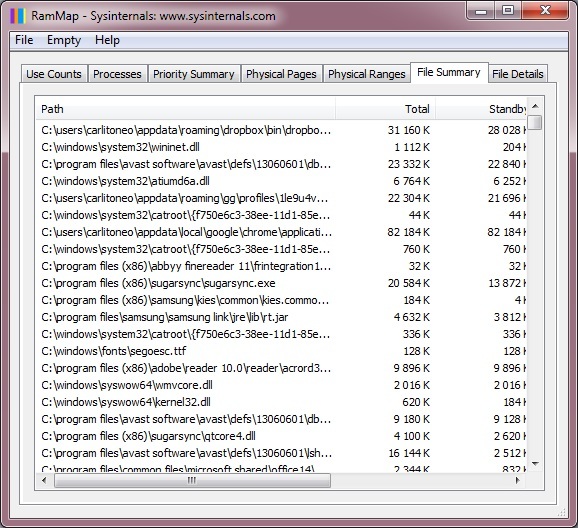Viewport: 578px width, 528px height.
Task: Sort by the Path column header
Action: [x=185, y=109]
